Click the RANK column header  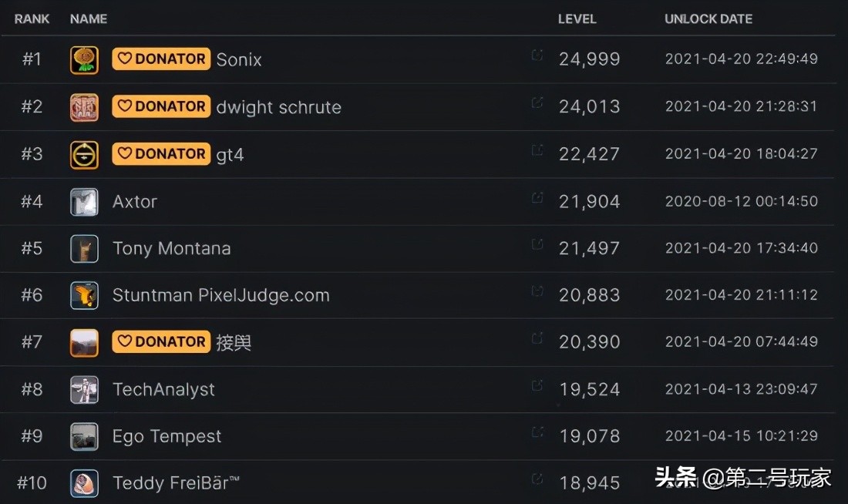32,18
